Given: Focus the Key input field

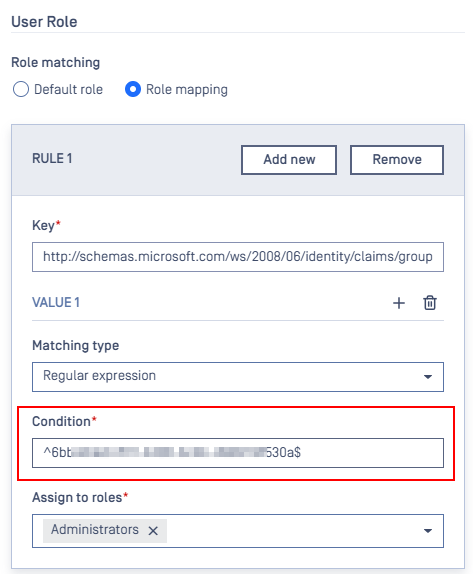Looking at the screenshot, I should (238, 257).
